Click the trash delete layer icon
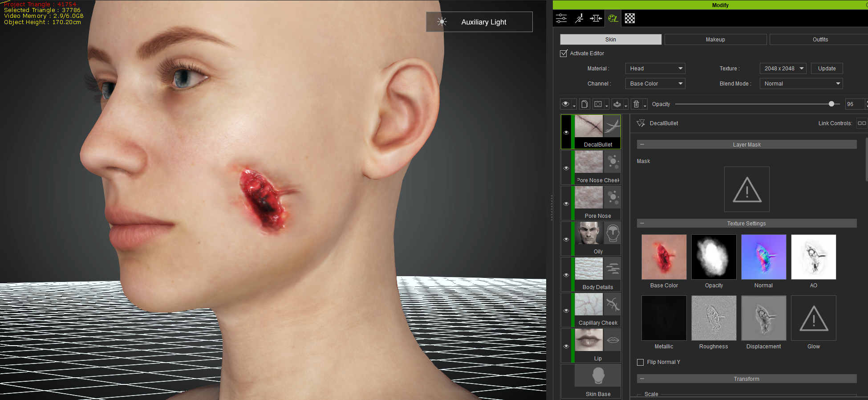Image resolution: width=868 pixels, height=400 pixels. [x=637, y=104]
